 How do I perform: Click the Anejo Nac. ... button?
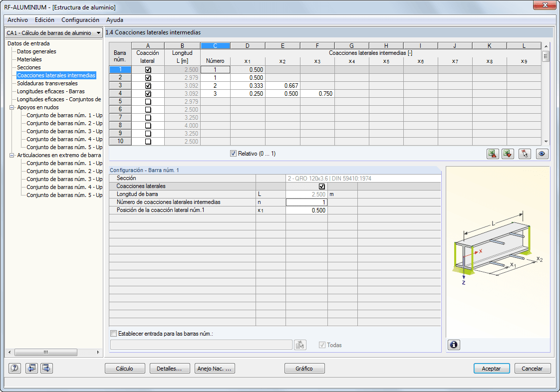(x=214, y=369)
